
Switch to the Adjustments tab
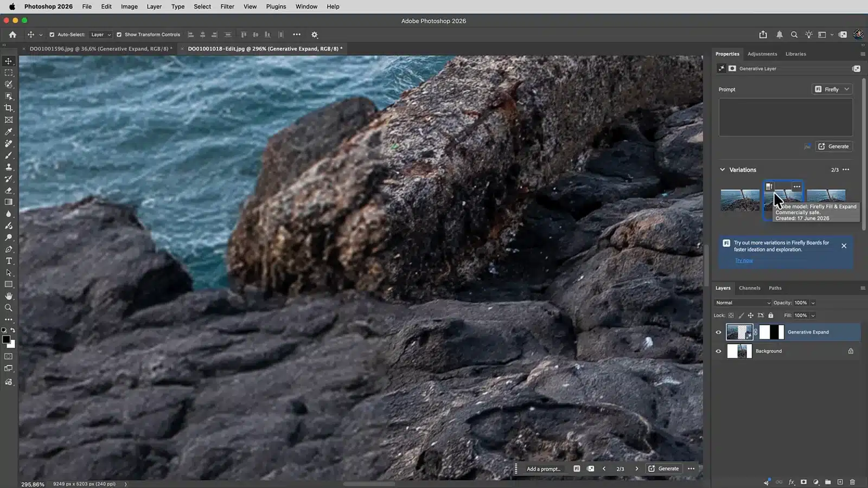click(762, 54)
